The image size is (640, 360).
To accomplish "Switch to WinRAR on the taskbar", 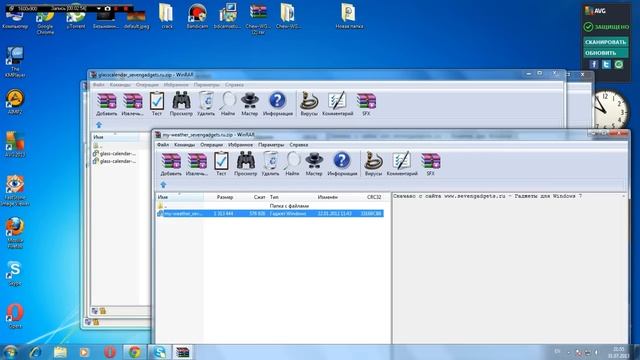I will click(x=182, y=352).
